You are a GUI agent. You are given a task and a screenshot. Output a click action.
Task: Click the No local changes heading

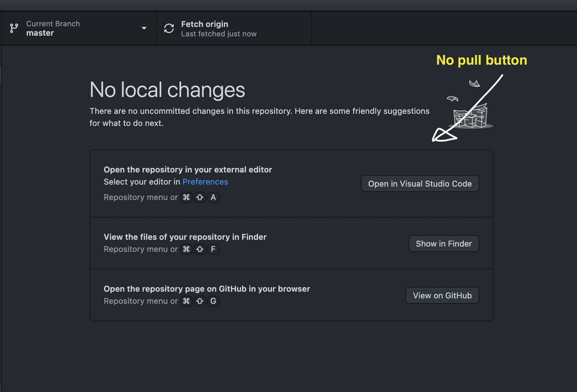click(167, 89)
